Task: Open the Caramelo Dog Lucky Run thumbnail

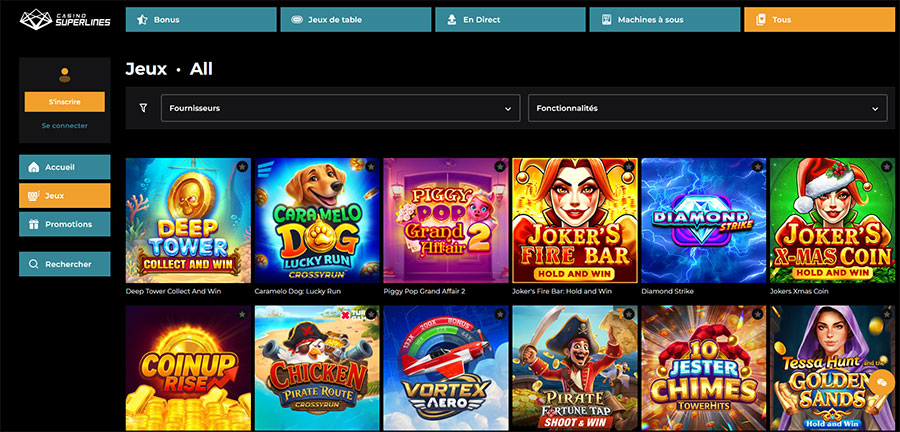Action: pos(317,220)
